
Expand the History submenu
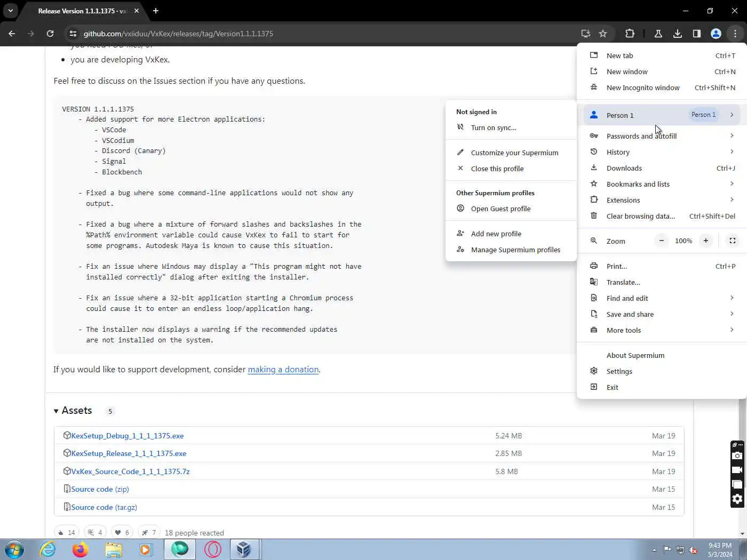pos(661,152)
